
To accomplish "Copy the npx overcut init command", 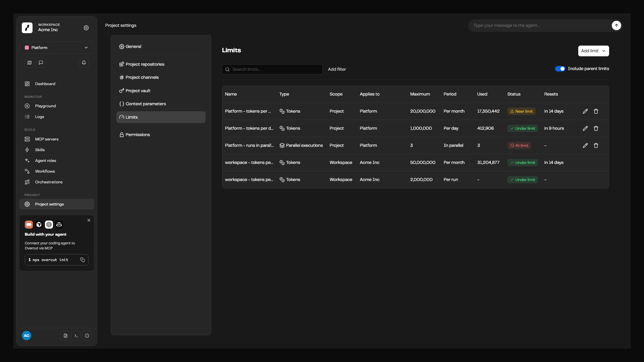I will coord(83,260).
